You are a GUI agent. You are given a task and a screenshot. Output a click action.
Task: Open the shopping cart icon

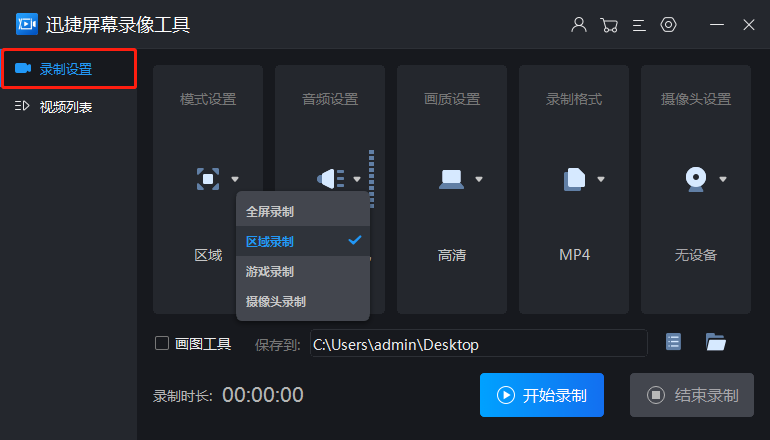[x=609, y=25]
